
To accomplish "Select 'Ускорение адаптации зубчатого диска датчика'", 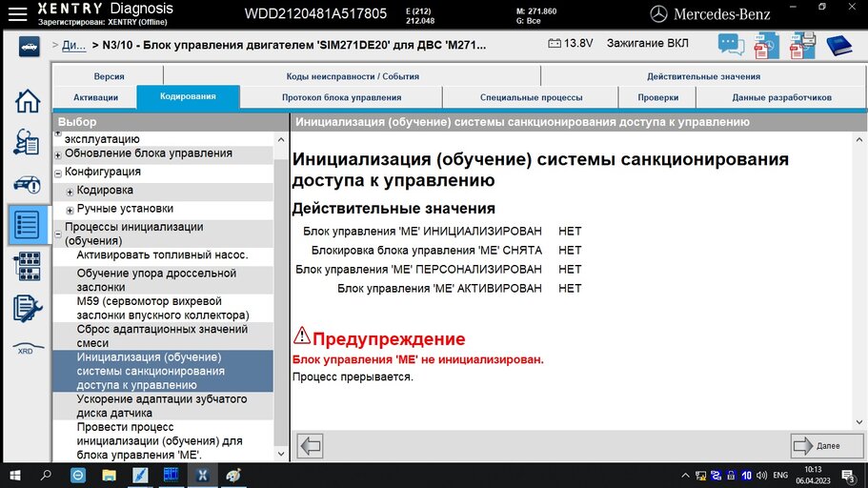I will [x=163, y=406].
